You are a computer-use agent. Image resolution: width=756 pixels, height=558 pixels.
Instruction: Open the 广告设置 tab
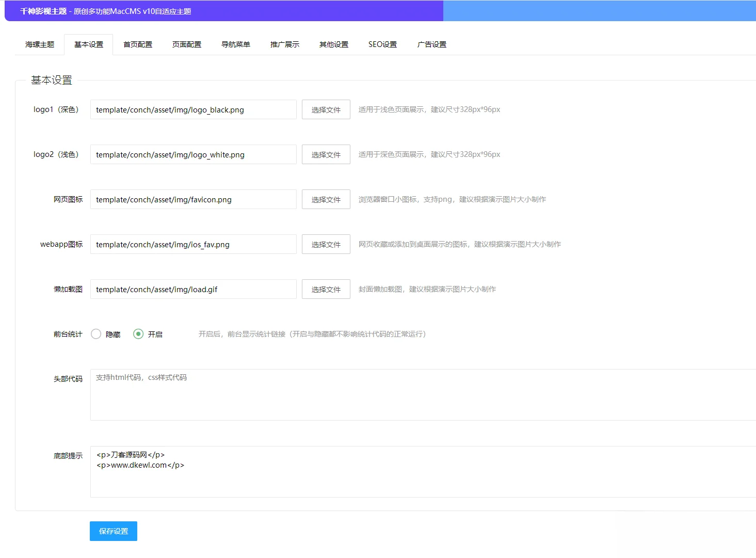point(431,44)
